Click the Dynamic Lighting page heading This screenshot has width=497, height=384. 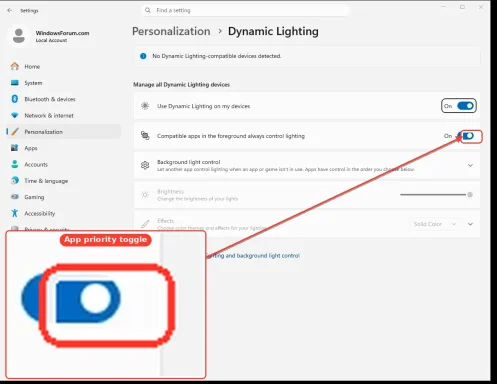273,31
